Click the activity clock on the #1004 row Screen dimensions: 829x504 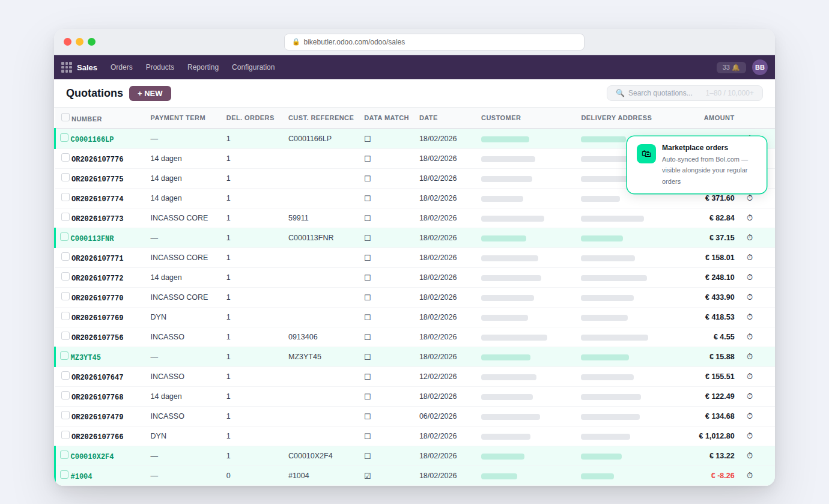point(749,475)
